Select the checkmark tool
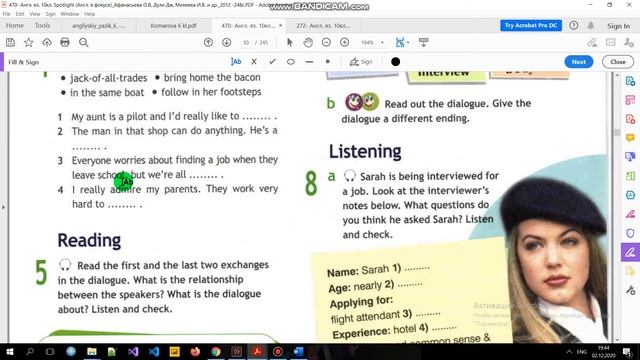 pos(272,62)
